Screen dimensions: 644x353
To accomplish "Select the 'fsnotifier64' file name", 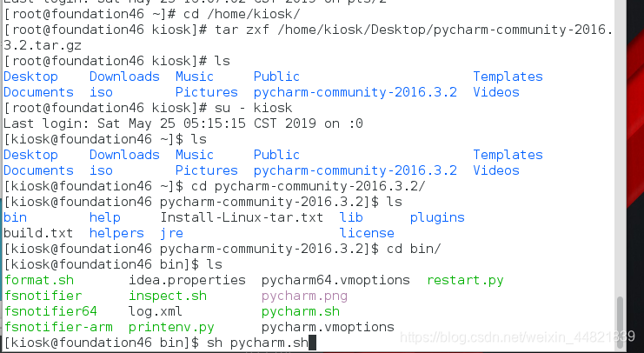I will 50,311.
